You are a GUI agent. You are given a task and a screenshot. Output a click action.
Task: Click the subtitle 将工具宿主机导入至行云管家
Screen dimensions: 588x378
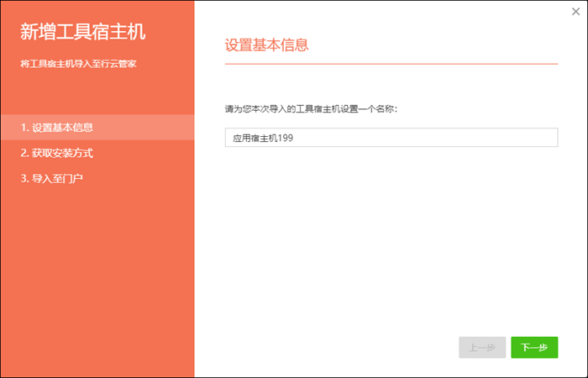pos(79,64)
